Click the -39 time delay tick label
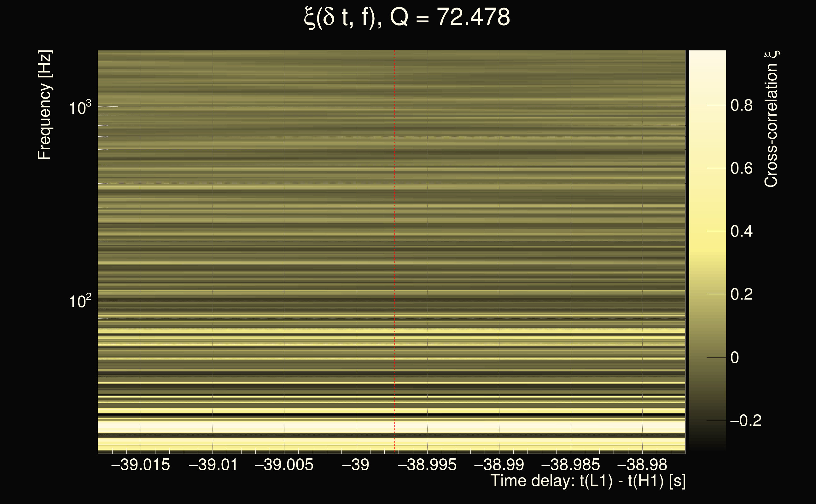The height and width of the screenshot is (504, 816). click(x=356, y=465)
